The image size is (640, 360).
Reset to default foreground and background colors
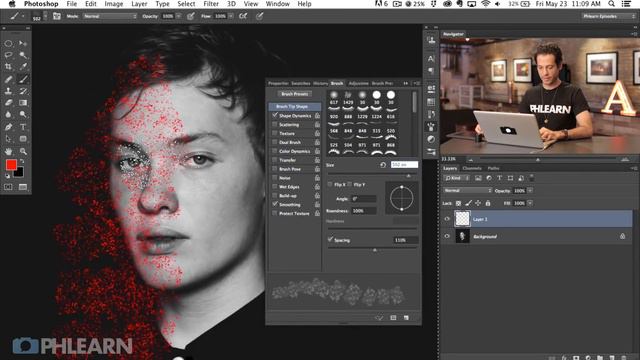coord(7,176)
